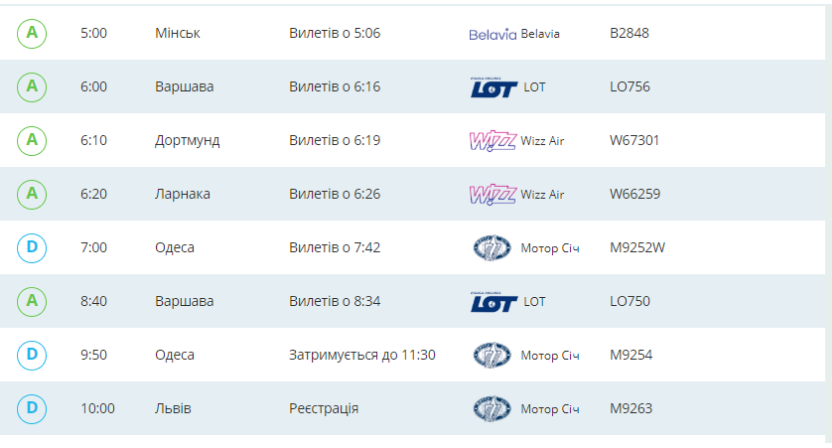Click the Реєстрація status text

[x=324, y=408]
